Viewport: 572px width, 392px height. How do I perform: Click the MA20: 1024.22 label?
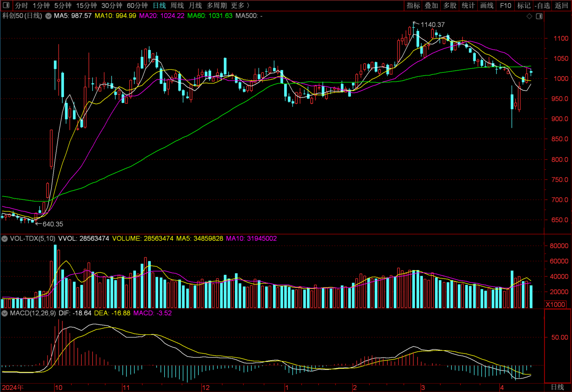(162, 16)
